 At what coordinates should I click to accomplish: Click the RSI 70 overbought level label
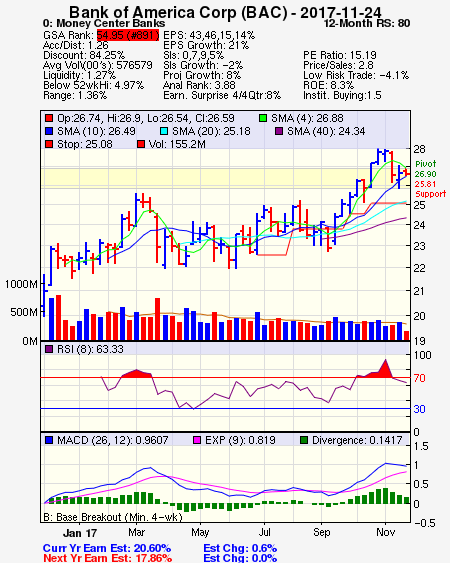(x=419, y=378)
